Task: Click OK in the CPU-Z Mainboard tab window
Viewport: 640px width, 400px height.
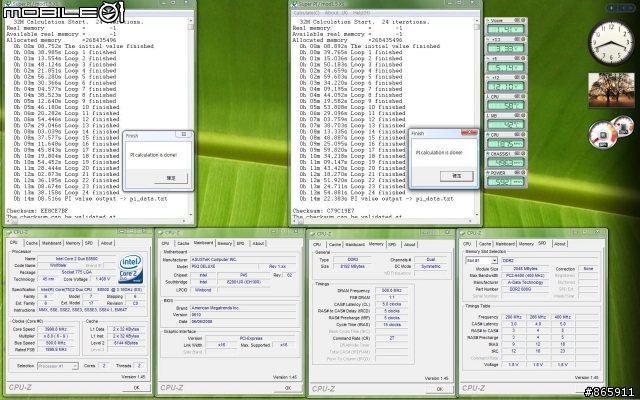Action: pos(288,388)
